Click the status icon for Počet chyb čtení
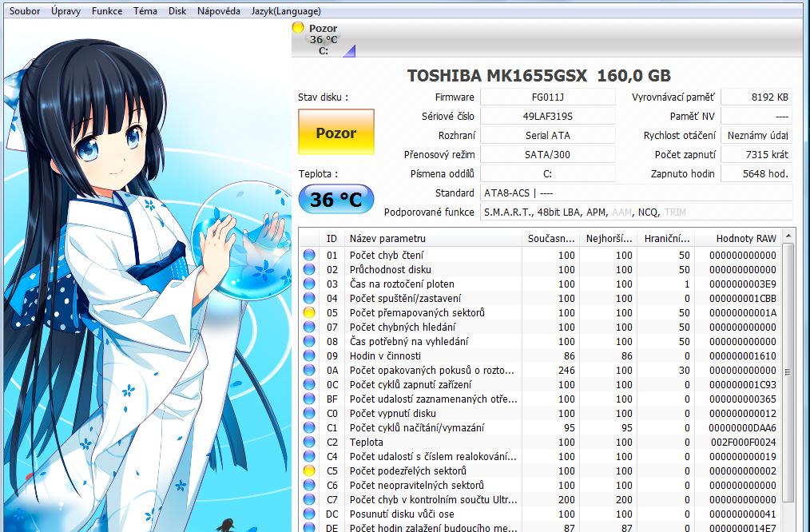This screenshot has width=810, height=532. coord(309,255)
